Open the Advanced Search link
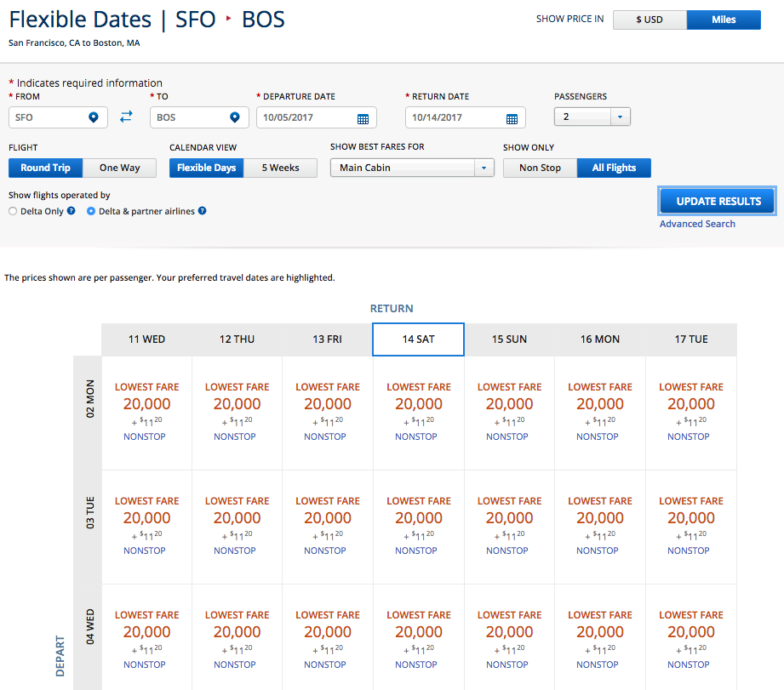 tap(697, 224)
